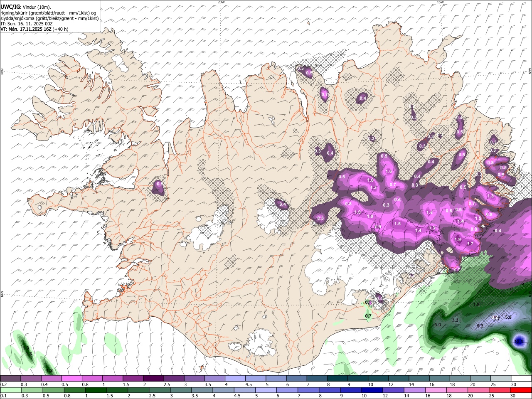Viewport: 532px width, 399px height.
Task: Click the 20W longitude label
Action: [221, 2]
